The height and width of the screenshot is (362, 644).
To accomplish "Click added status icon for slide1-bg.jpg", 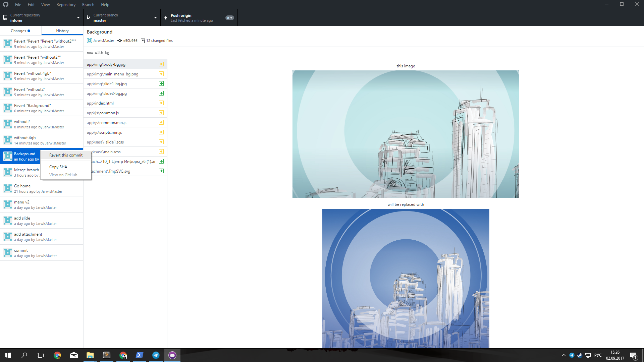I will [161, 83].
